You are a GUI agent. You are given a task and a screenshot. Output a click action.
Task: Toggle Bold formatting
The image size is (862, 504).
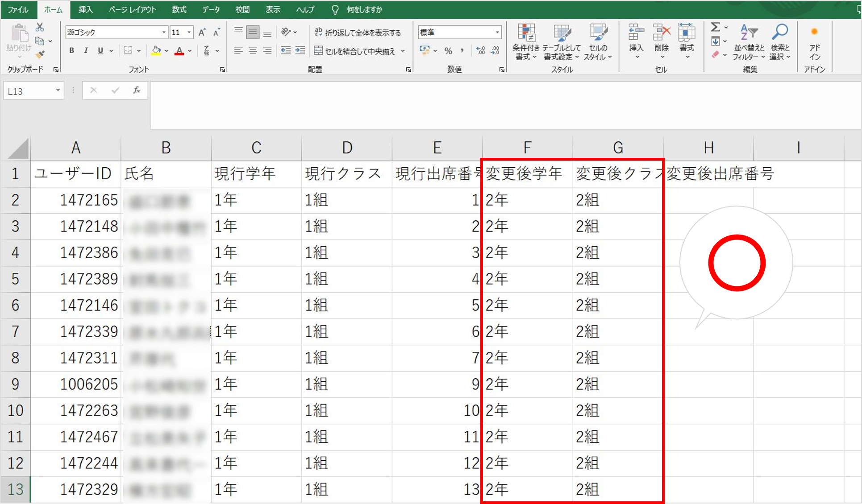(71, 51)
